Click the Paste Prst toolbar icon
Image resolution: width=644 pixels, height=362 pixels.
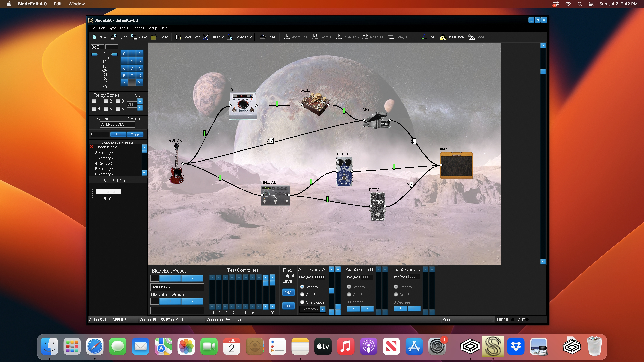click(229, 37)
